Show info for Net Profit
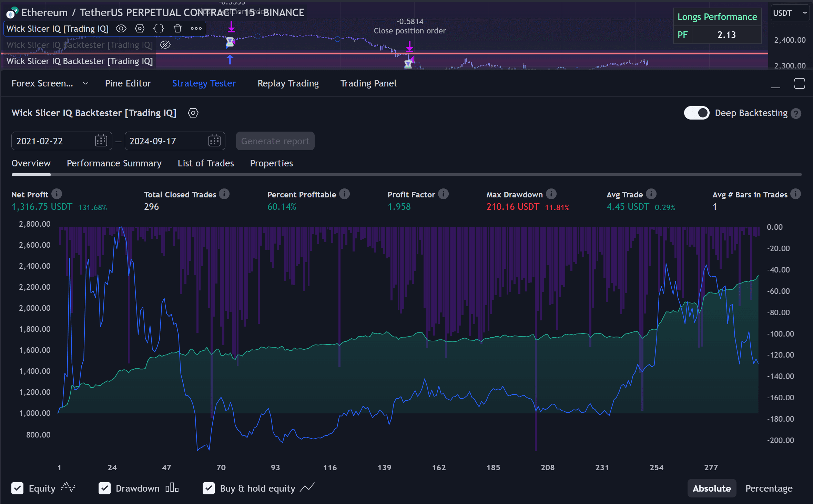The width and height of the screenshot is (813, 504). coord(57,194)
